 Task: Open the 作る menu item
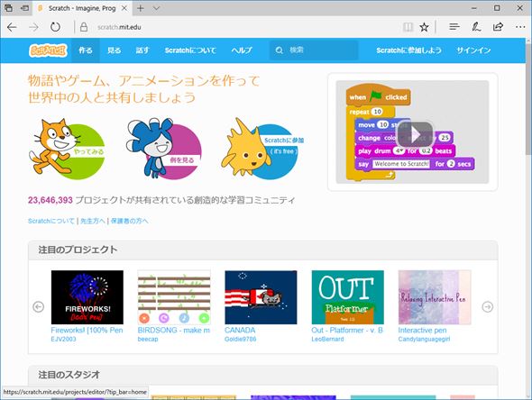tap(86, 50)
